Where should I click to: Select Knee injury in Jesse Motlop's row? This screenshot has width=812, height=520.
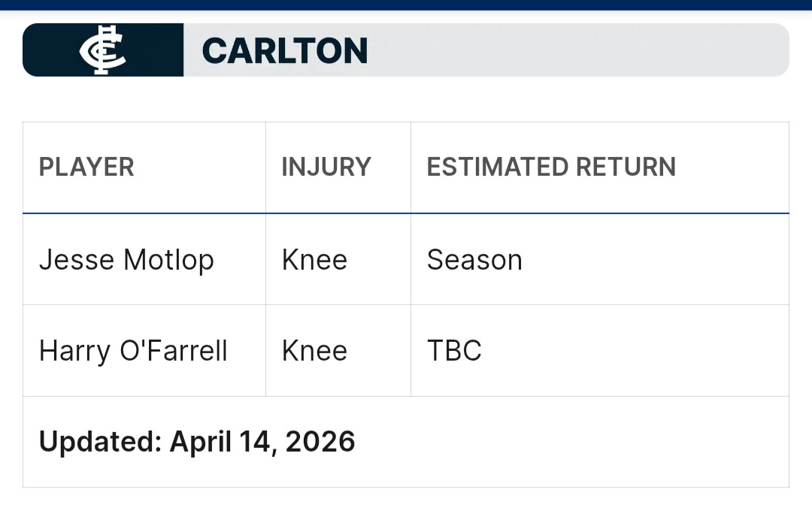(314, 260)
